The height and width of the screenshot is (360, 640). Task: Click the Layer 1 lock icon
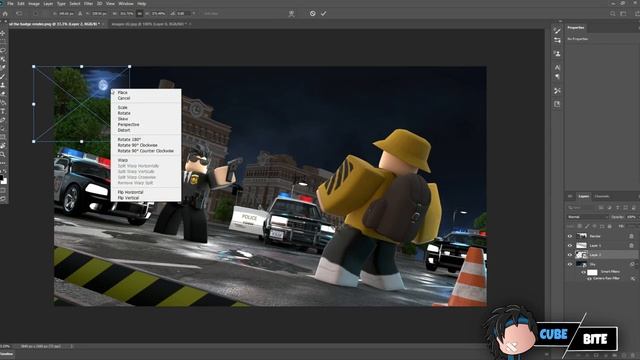click(x=631, y=245)
